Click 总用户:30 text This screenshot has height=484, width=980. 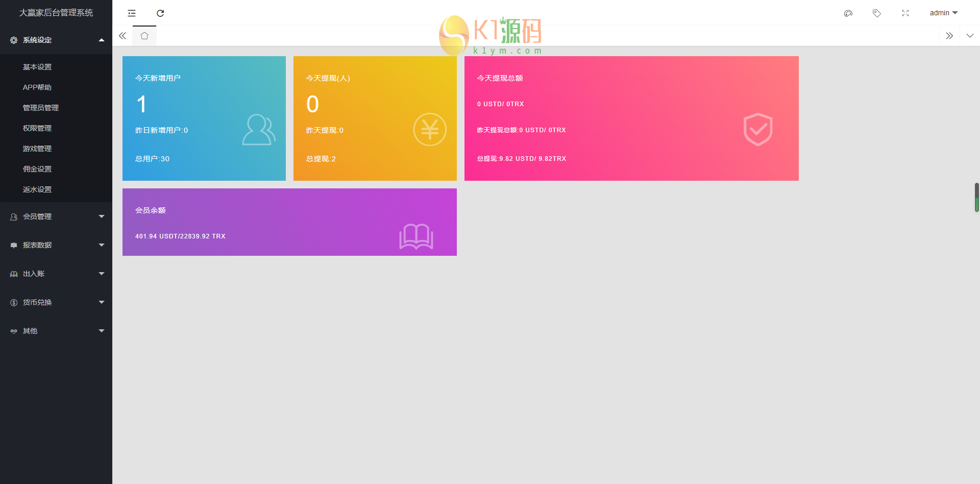pyautogui.click(x=152, y=159)
